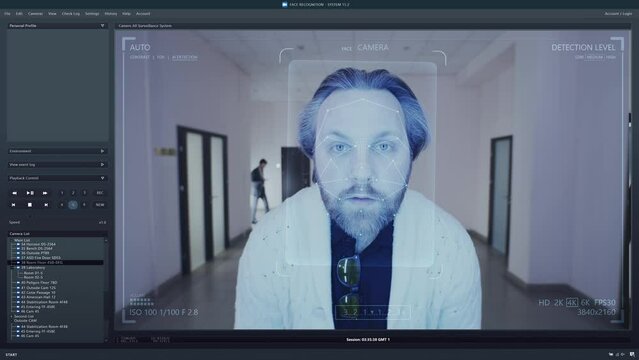Collapse the Main List tree node
Image resolution: width=639 pixels, height=360 pixels.
[11, 240]
